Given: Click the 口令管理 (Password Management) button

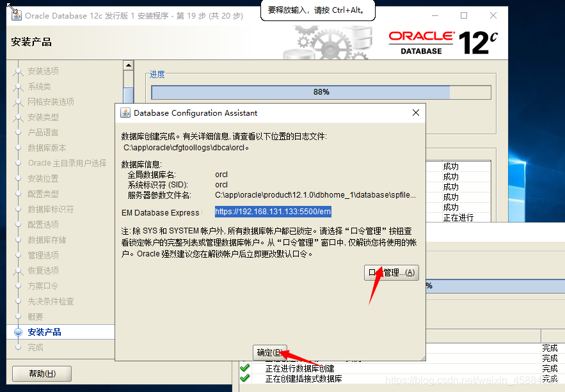Looking at the screenshot, I should (392, 272).
